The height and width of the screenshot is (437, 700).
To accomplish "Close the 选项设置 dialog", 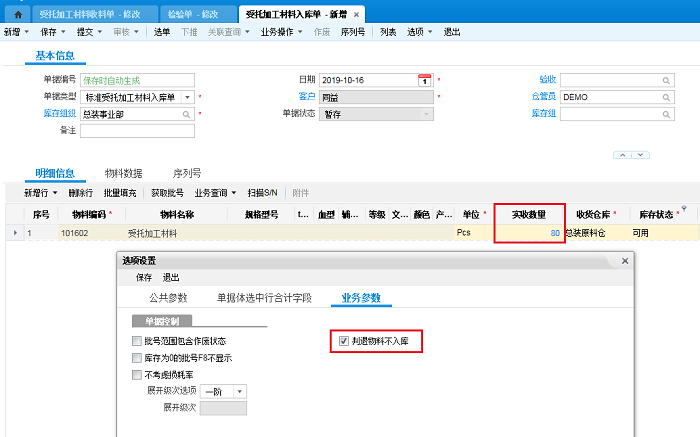I will click(x=625, y=260).
